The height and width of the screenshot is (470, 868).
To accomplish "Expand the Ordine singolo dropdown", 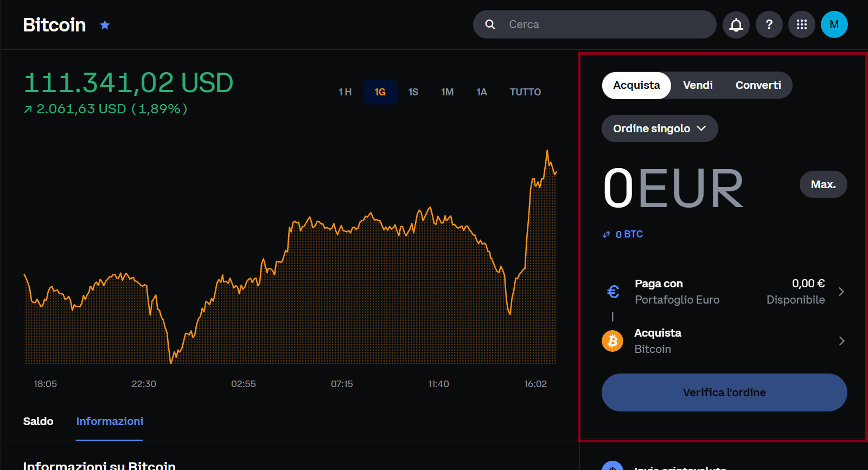I will pyautogui.click(x=660, y=128).
